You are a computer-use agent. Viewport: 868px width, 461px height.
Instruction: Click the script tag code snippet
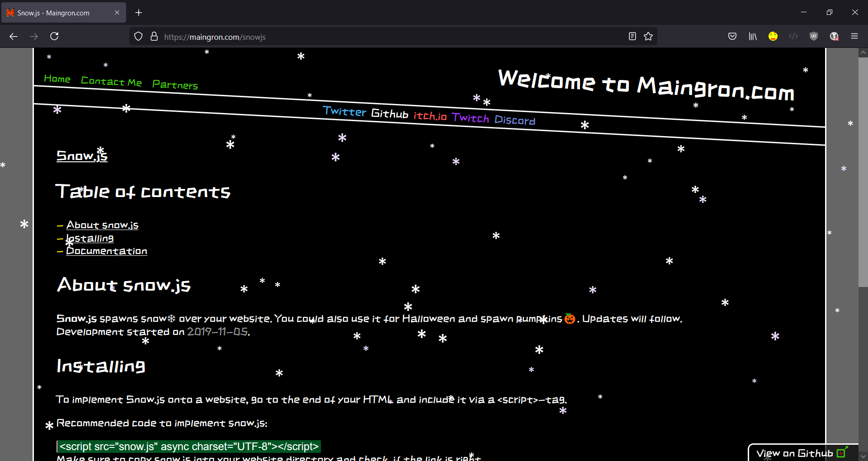(x=189, y=447)
